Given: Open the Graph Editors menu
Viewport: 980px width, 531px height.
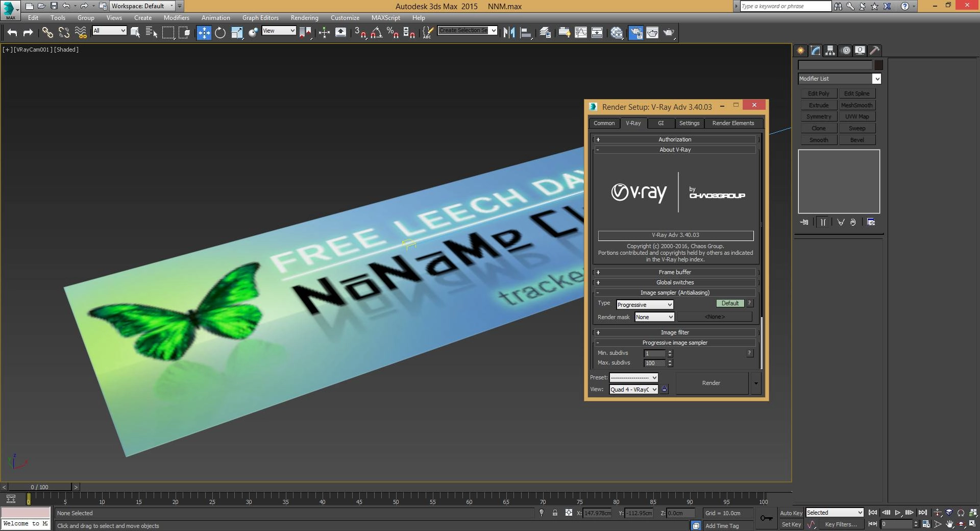Looking at the screenshot, I should [260, 18].
